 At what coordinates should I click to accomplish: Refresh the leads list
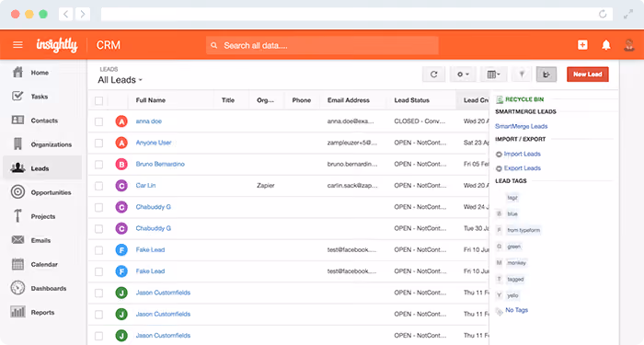(433, 75)
